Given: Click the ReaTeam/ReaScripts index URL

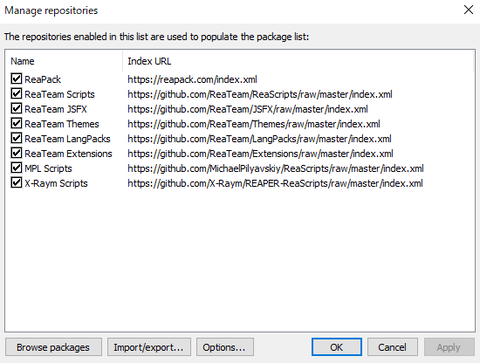Looking at the screenshot, I should coord(260,94).
